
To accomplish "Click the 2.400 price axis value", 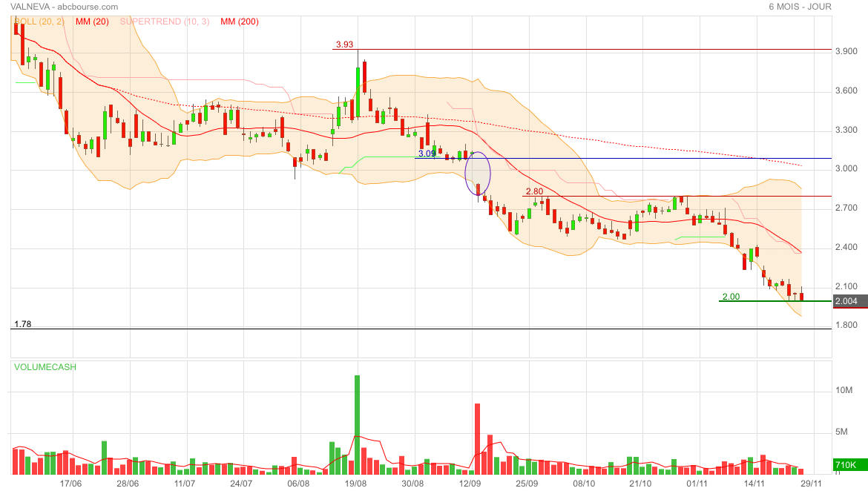I will coord(846,247).
